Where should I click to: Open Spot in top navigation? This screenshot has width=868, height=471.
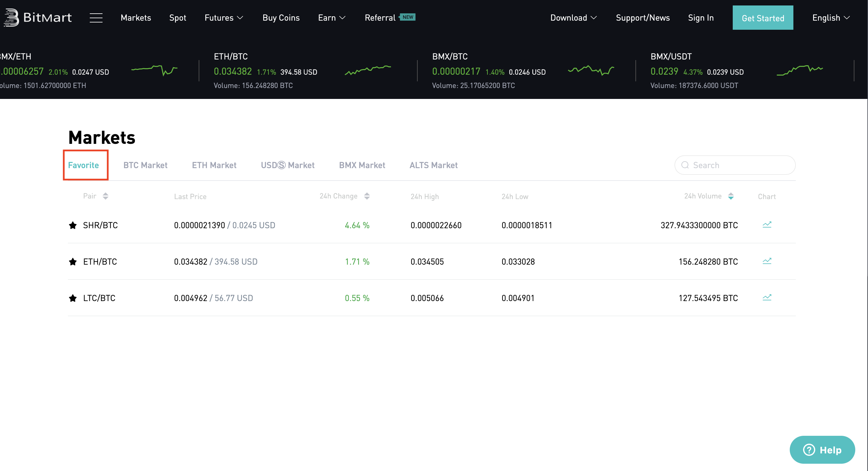[178, 18]
